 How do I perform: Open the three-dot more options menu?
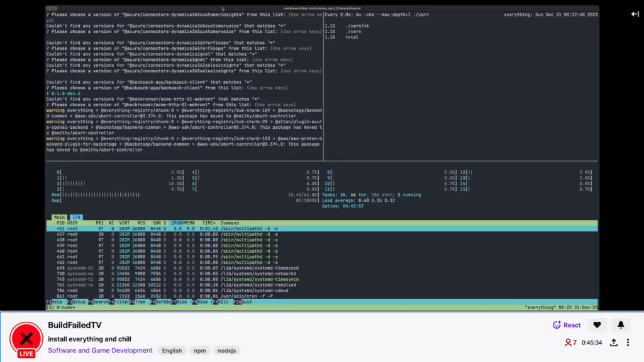[x=628, y=343]
